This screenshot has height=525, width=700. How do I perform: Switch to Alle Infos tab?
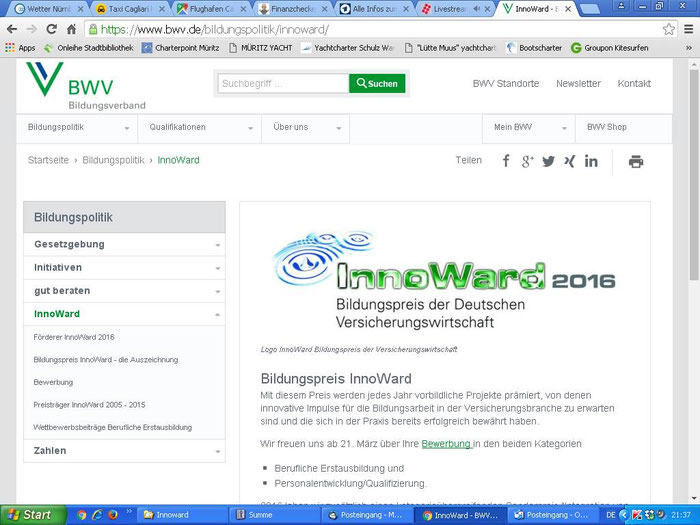point(374,8)
